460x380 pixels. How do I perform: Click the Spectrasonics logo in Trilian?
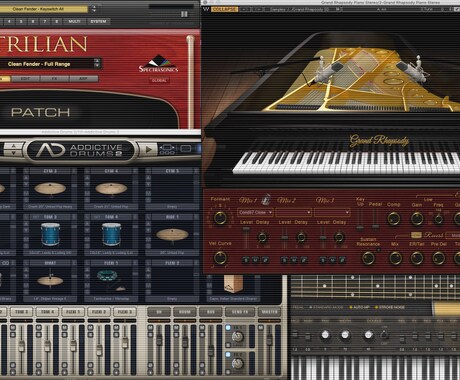(159, 64)
